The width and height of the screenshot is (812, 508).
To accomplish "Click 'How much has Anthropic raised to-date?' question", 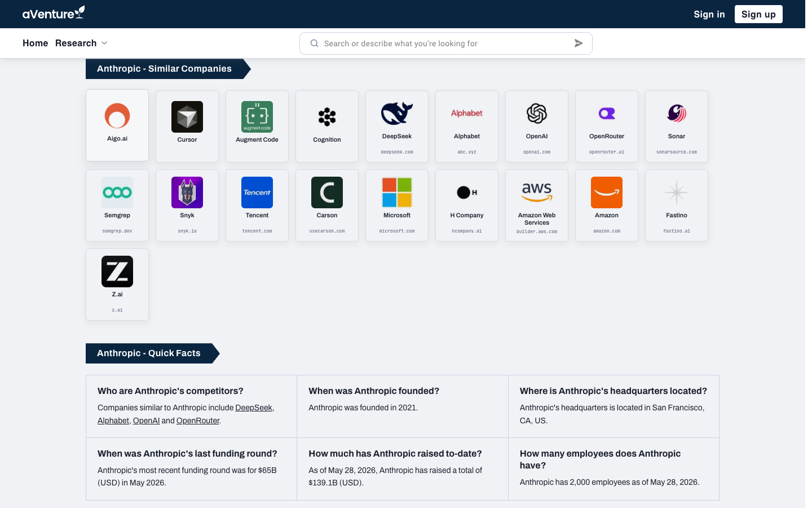I will click(x=395, y=453).
